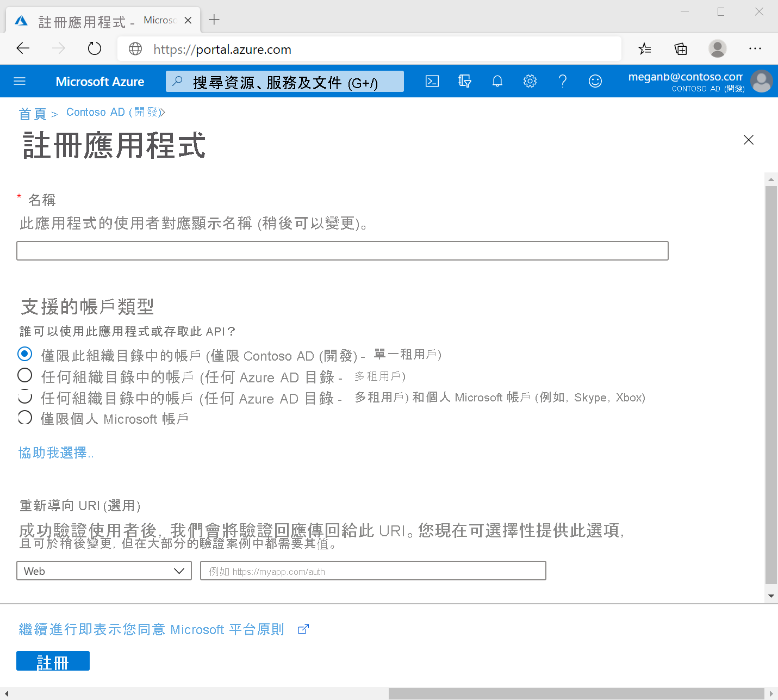Click the 首頁 breadcrumb link
This screenshot has width=778, height=700.
pyautogui.click(x=33, y=114)
